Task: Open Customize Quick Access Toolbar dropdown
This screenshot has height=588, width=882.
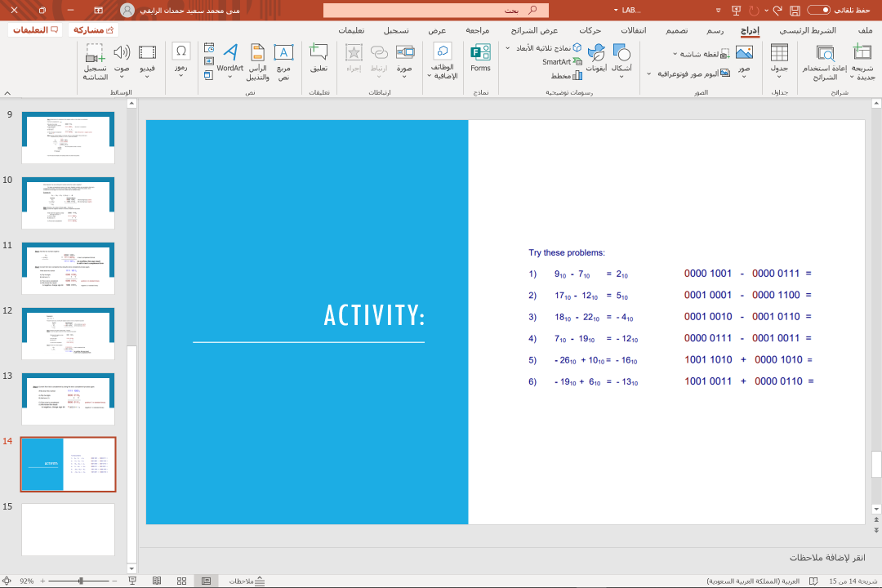Action: [719, 10]
